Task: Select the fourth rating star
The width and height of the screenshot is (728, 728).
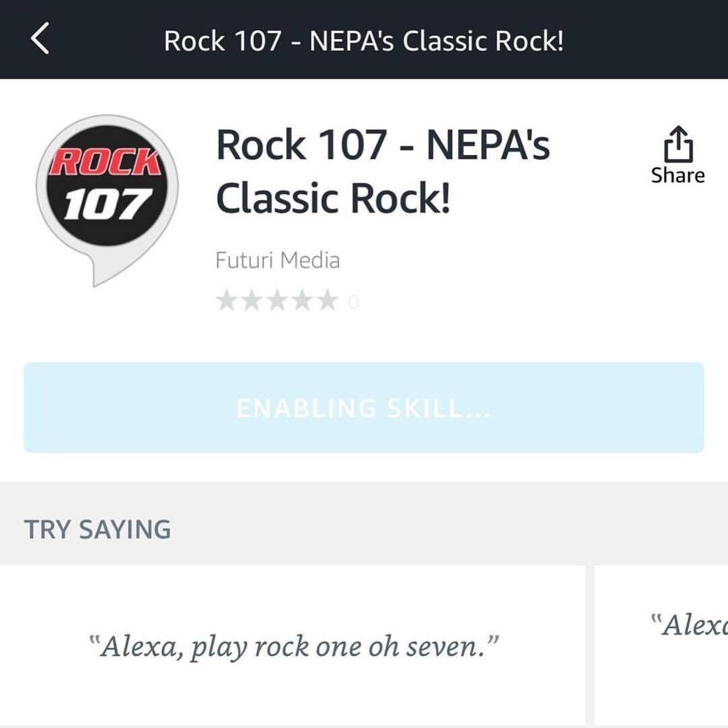Action: (x=302, y=301)
